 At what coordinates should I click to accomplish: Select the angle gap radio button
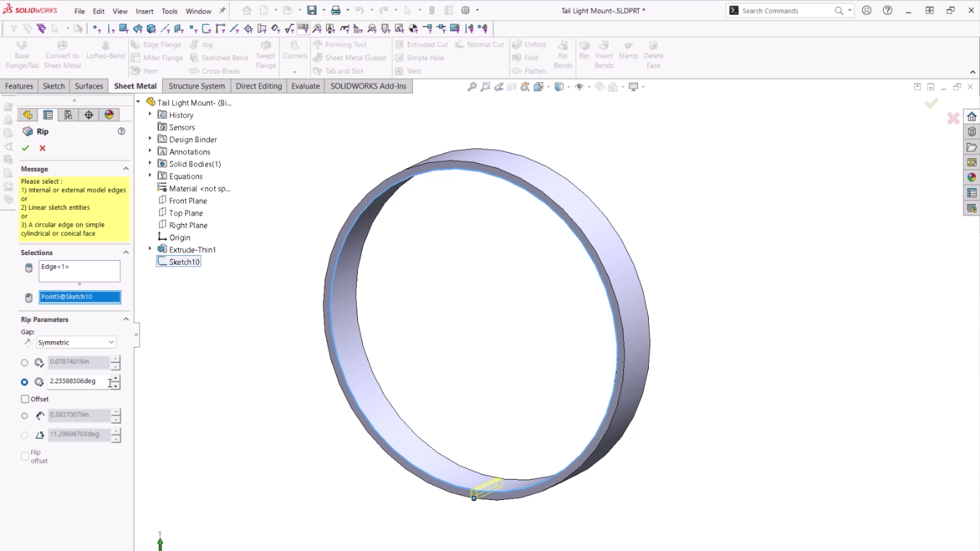click(x=24, y=382)
